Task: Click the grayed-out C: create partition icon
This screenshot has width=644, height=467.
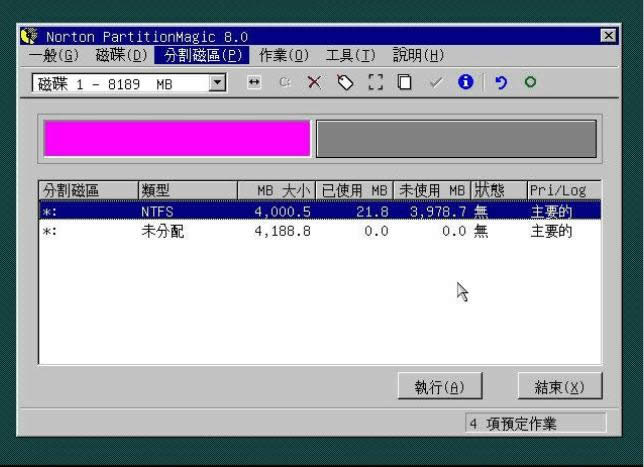Action: [x=284, y=84]
